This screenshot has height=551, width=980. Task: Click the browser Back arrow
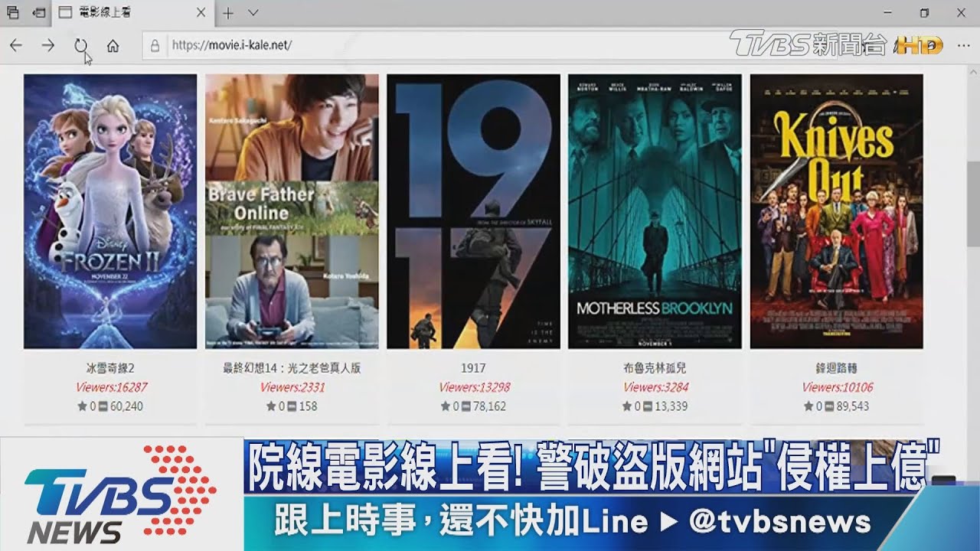pos(16,46)
